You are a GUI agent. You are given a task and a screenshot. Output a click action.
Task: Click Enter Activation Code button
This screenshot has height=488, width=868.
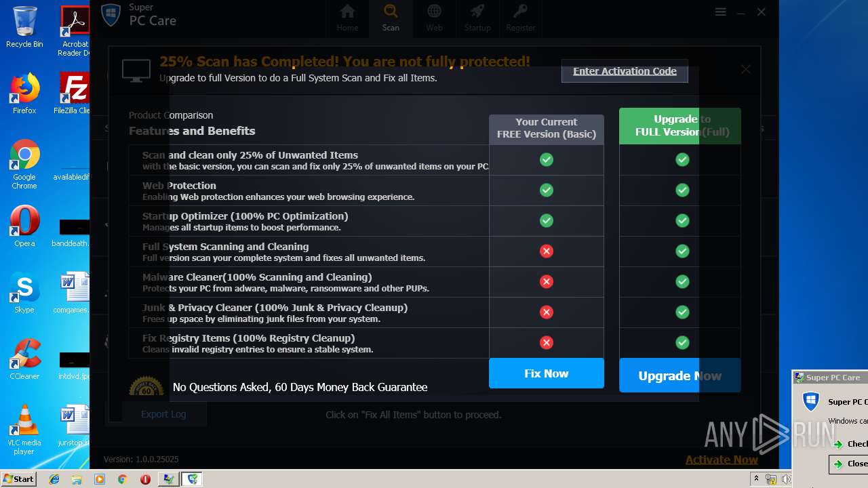(625, 71)
